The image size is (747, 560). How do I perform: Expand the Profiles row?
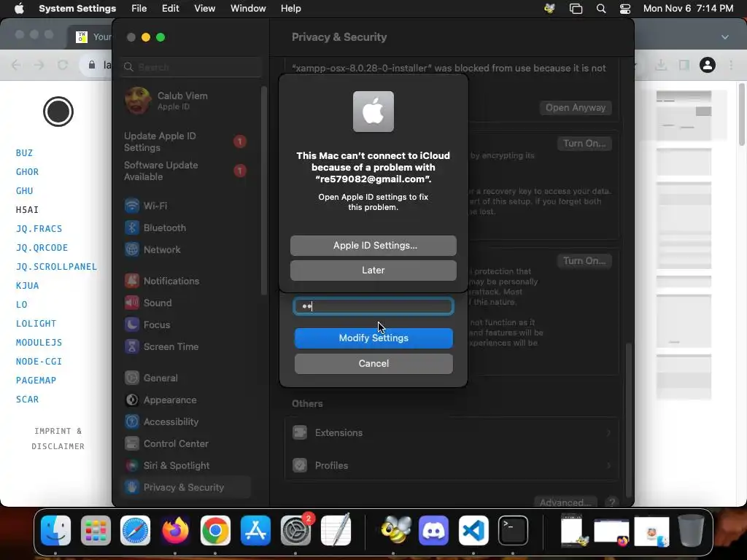[452, 465]
